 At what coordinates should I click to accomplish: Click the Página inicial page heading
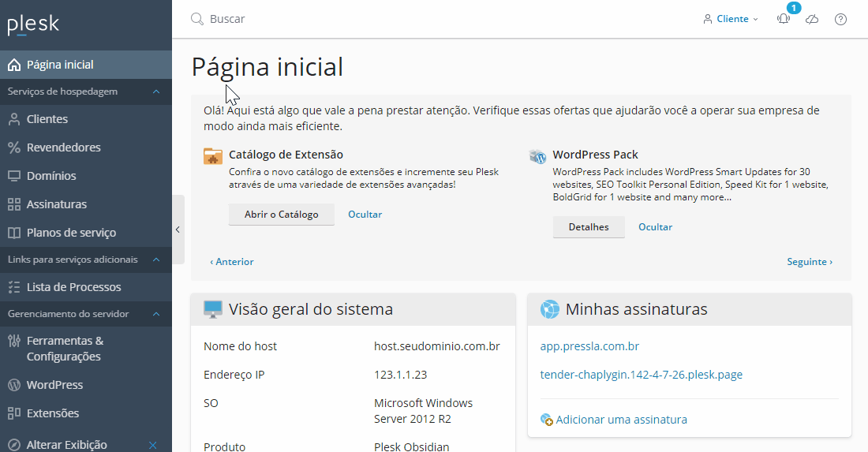(x=268, y=68)
